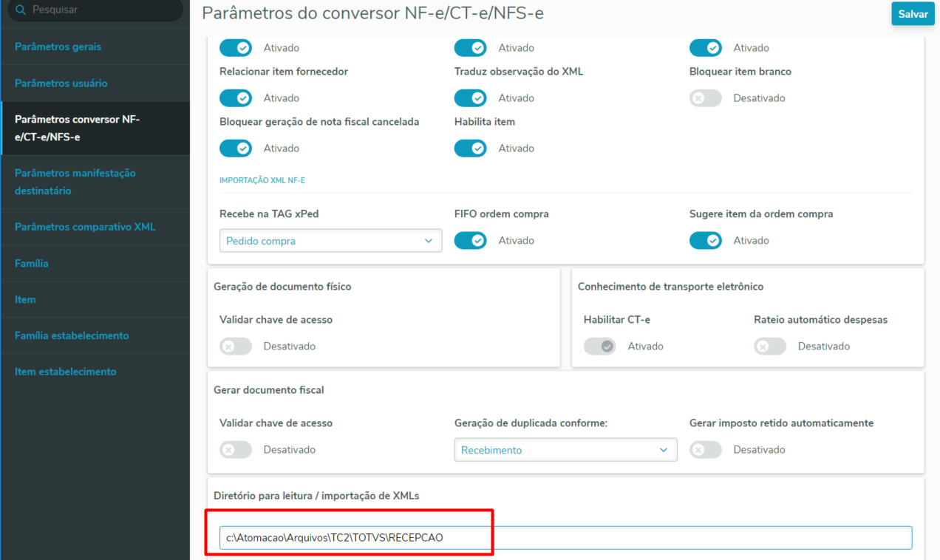The image size is (940, 560).
Task: Click the Gerar documento fiscal heading
Action: [269, 389]
